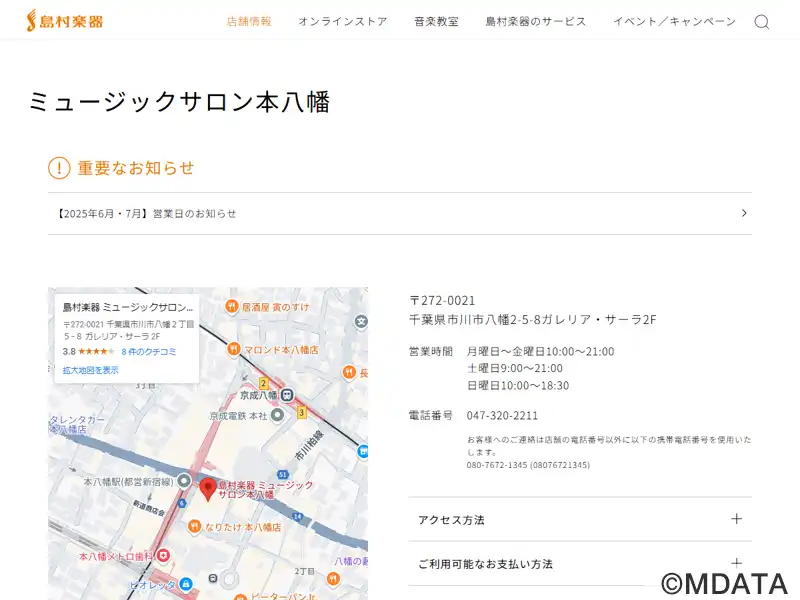This screenshot has width=800, height=600.
Task: Click the 京成八幡 station icon
Action: click(x=288, y=395)
